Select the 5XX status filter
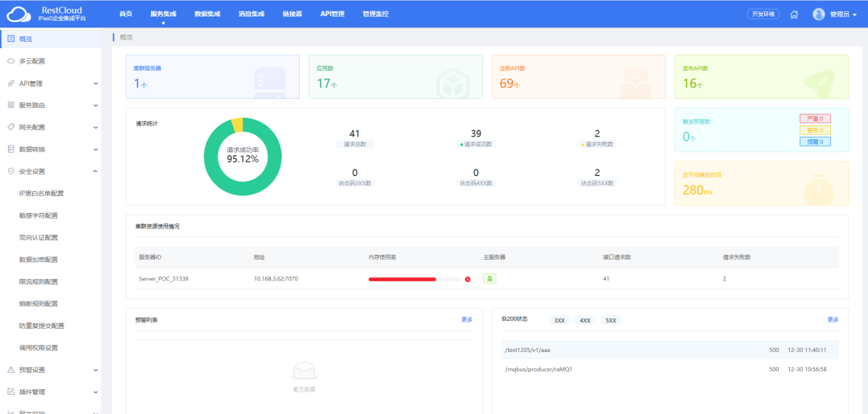 click(x=611, y=320)
